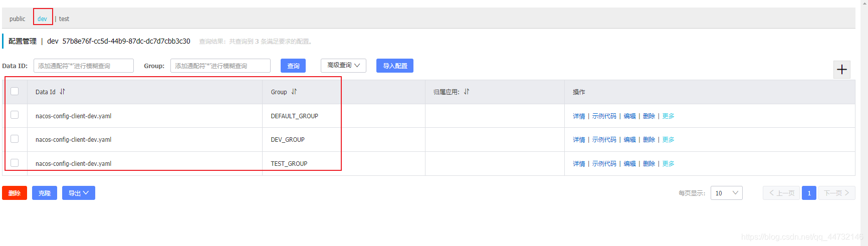The height and width of the screenshot is (246, 868).
Task: Click the DEV_GROUP cell text
Action: 288,140
